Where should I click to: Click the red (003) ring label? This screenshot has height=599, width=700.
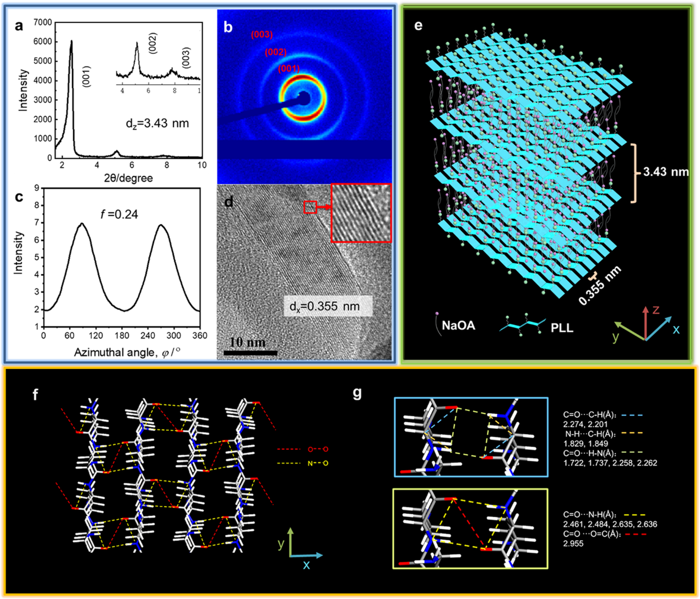coord(262,35)
